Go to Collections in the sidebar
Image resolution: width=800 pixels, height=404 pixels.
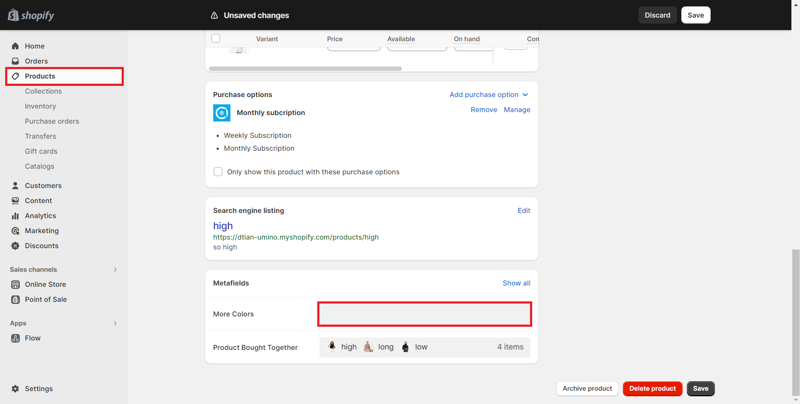click(43, 91)
